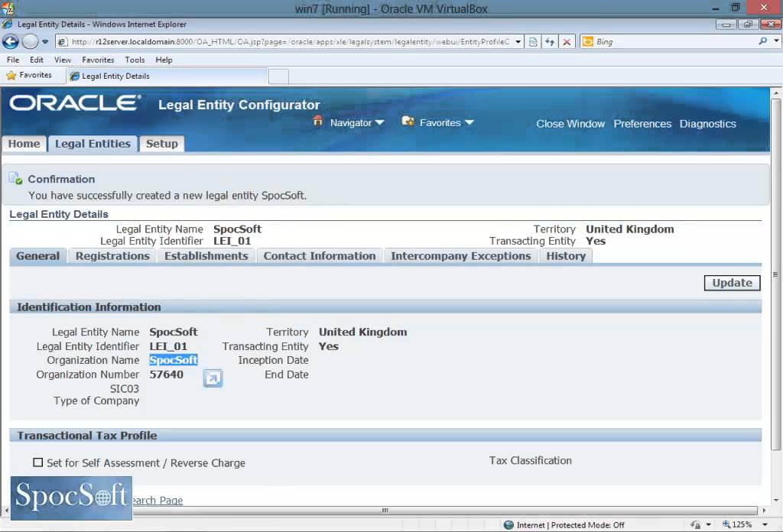This screenshot has height=532, width=783.
Task: Click the VirtualBox window icon in title bar
Action: [x=7, y=8]
